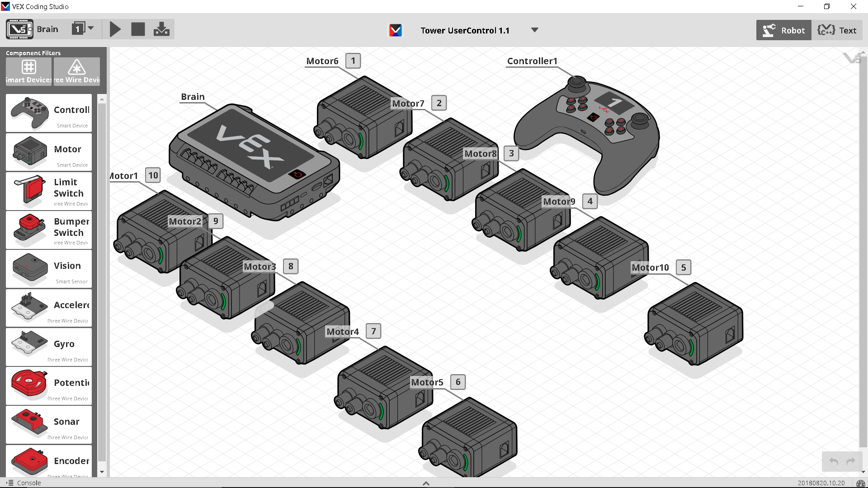Select the Accelerometer component

click(49, 308)
